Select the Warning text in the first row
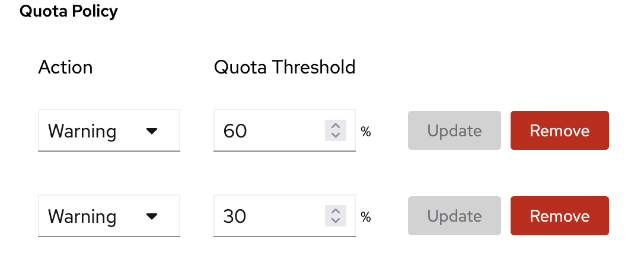Image resolution: width=644 pixels, height=256 pixels. coord(82,131)
